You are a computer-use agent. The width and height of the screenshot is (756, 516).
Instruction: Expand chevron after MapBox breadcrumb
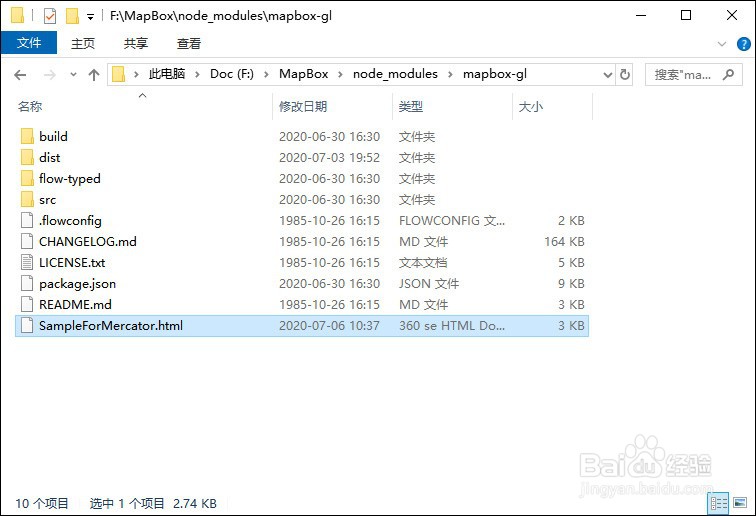tap(340, 75)
